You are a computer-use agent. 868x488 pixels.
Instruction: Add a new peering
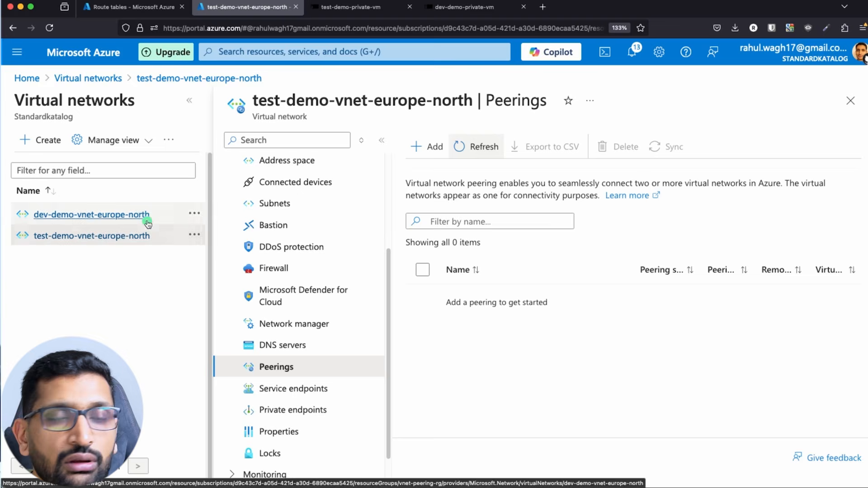(427, 146)
